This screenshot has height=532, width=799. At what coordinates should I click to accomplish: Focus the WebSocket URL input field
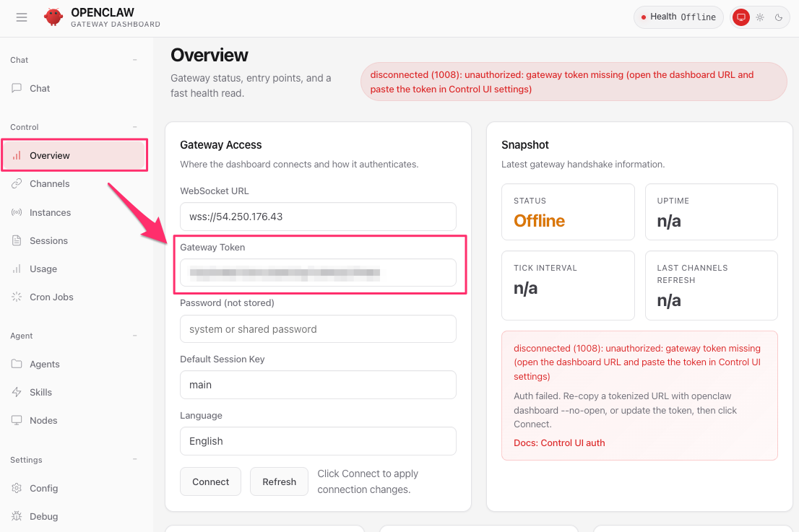click(318, 217)
